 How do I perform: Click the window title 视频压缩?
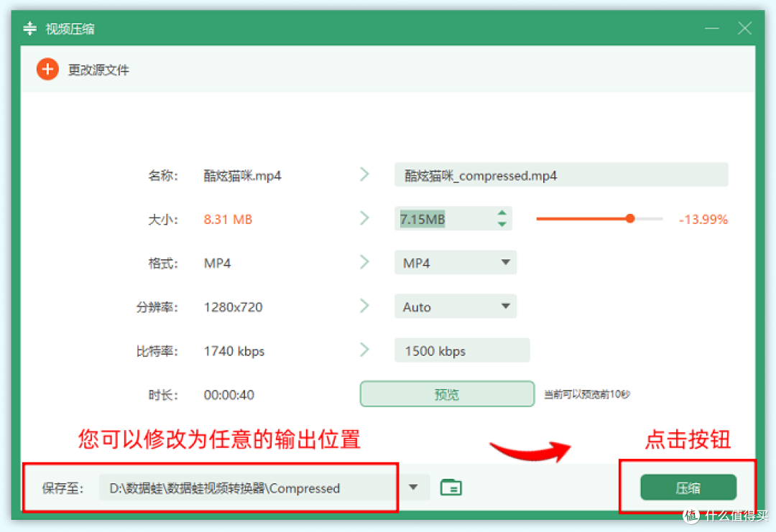pos(70,29)
